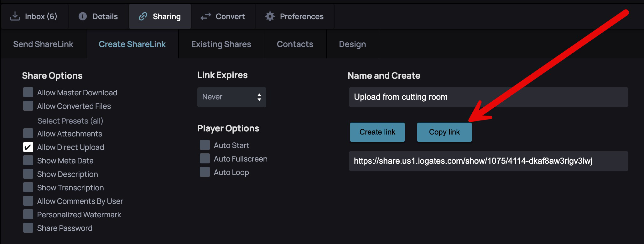
Task: Select the generated share URL field
Action: click(x=488, y=161)
